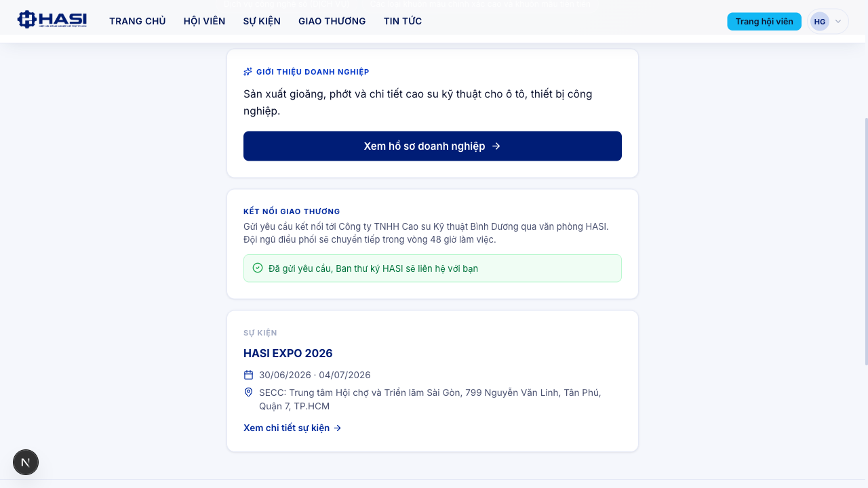Click the round N icon in bottom corner
868x488 pixels.
pos(26,462)
